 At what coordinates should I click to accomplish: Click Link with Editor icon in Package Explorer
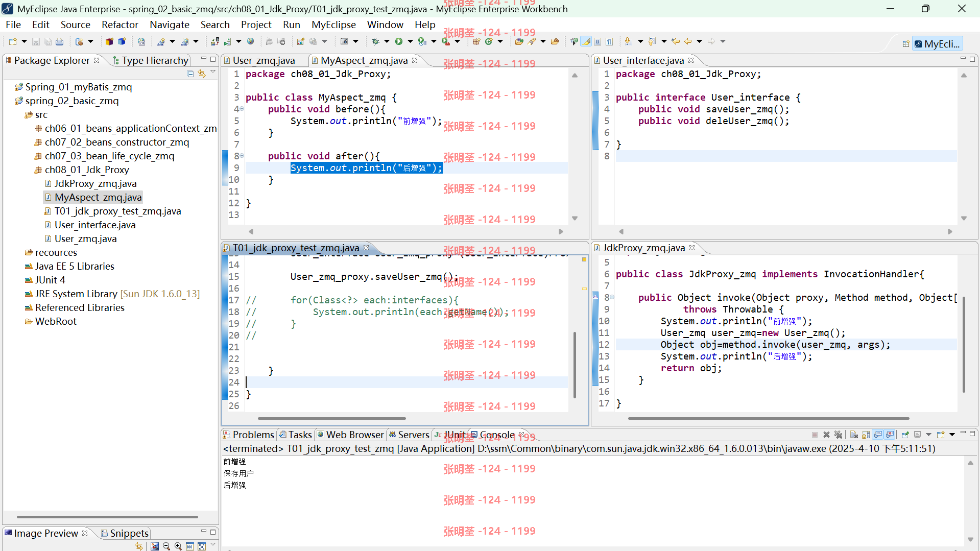click(x=202, y=74)
